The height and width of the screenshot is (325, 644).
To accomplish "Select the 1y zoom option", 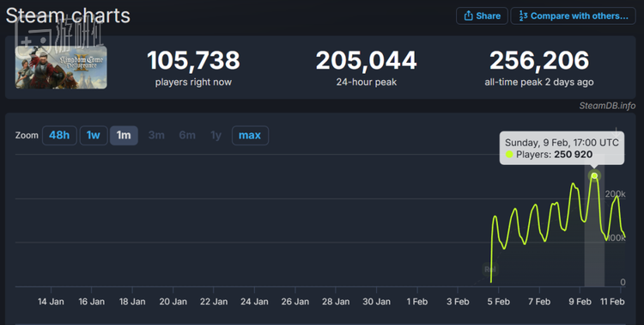I will tap(216, 135).
